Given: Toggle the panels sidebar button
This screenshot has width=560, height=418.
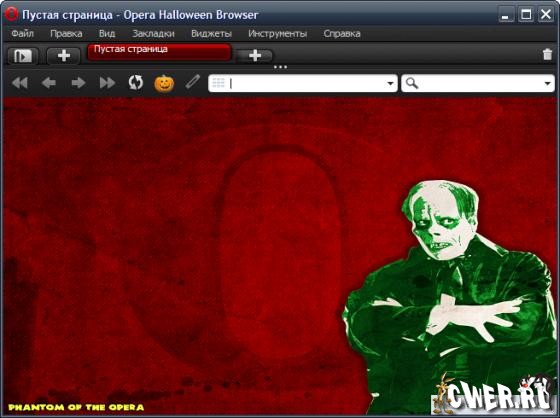Looking at the screenshot, I should pos(22,56).
